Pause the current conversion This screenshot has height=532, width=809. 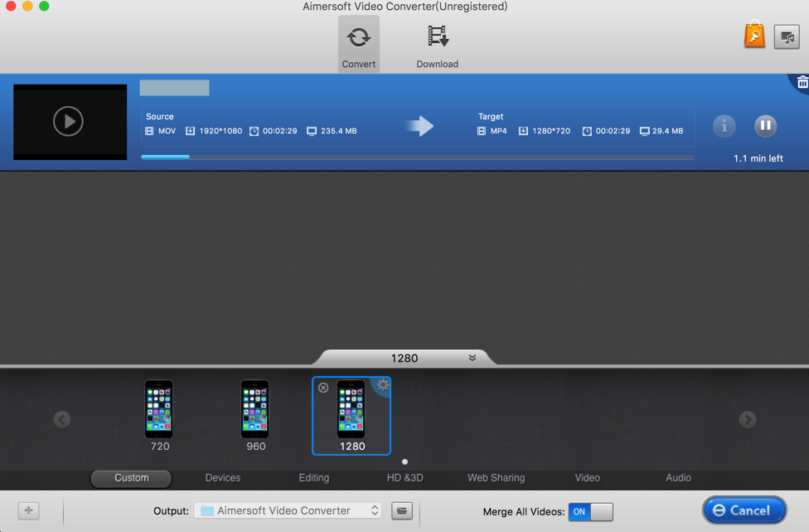click(765, 126)
